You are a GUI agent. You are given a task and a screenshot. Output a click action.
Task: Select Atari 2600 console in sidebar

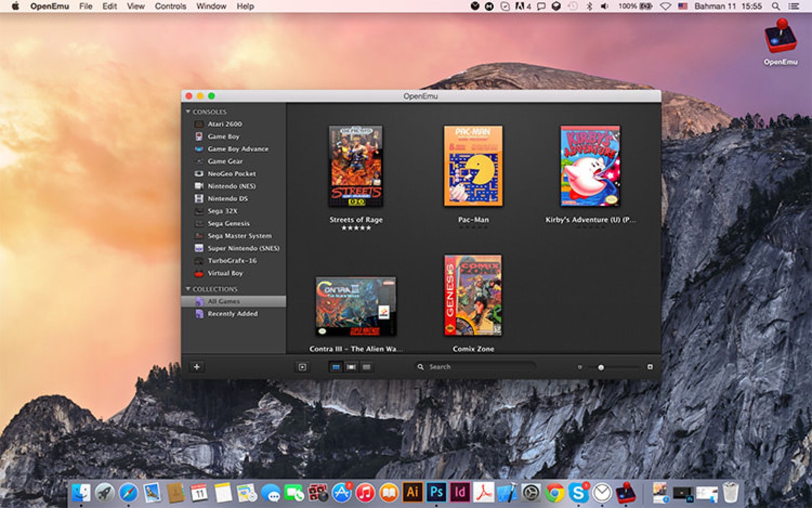click(234, 124)
